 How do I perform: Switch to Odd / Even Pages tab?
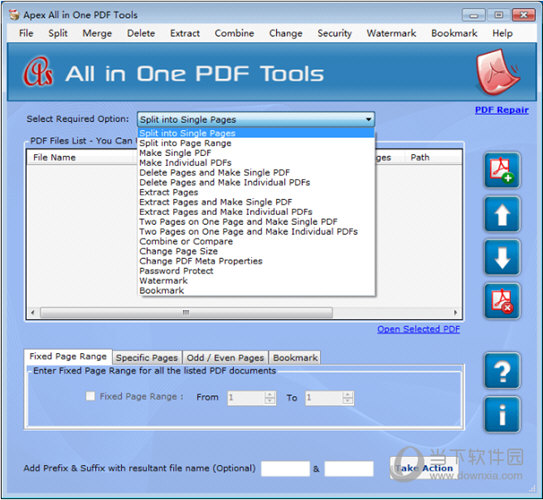225,358
